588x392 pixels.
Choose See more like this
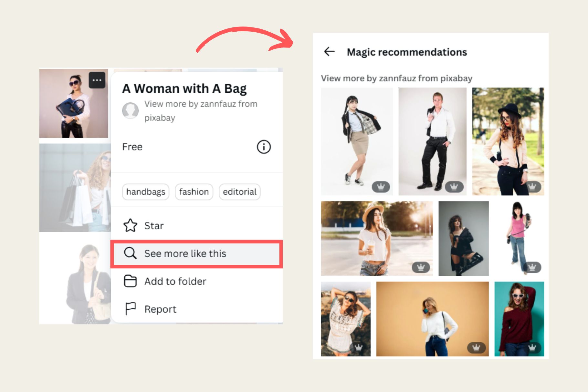(197, 254)
